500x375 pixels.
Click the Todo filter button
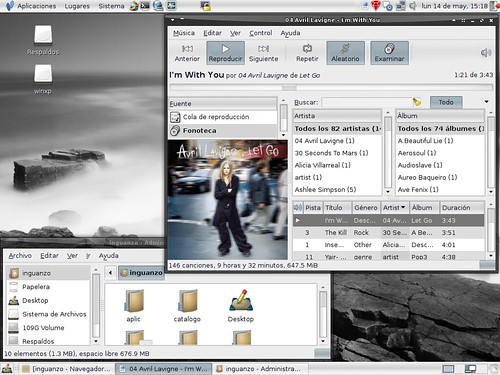coord(446,102)
